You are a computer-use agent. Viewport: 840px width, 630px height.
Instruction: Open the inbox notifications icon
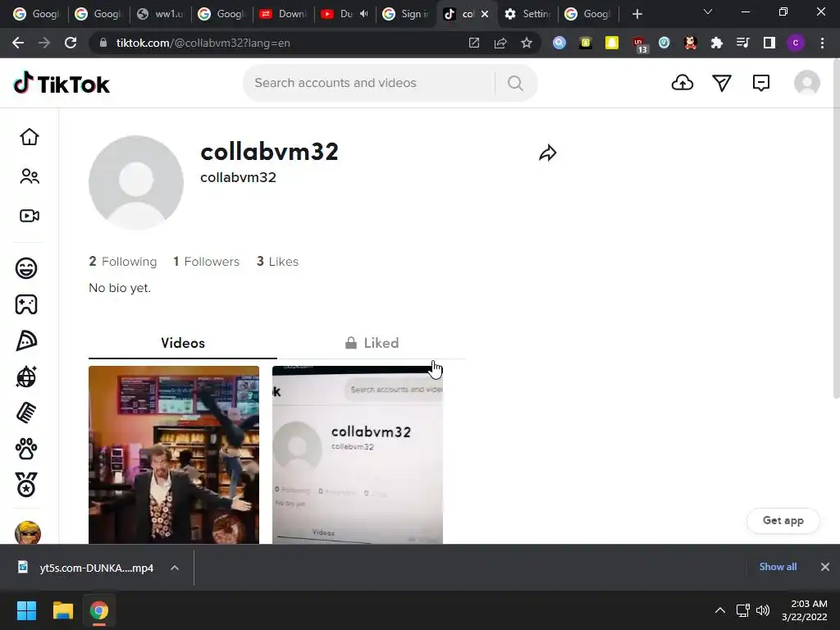[x=760, y=83]
